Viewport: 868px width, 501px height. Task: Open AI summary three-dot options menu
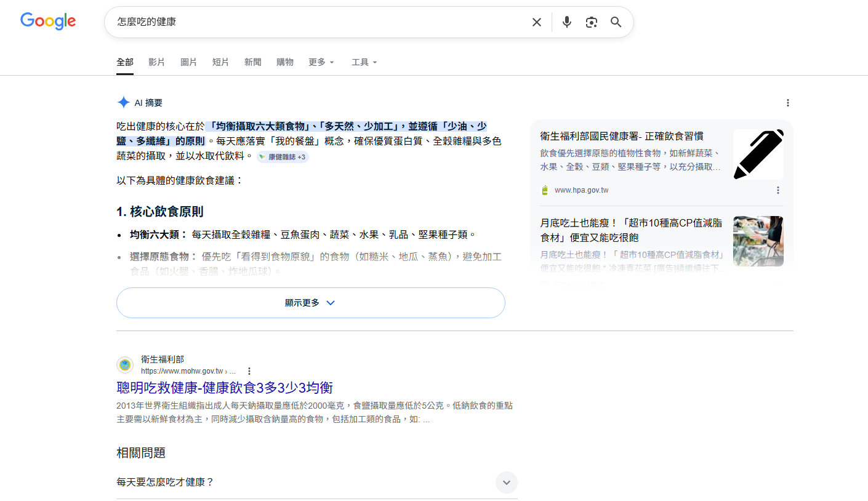(787, 103)
